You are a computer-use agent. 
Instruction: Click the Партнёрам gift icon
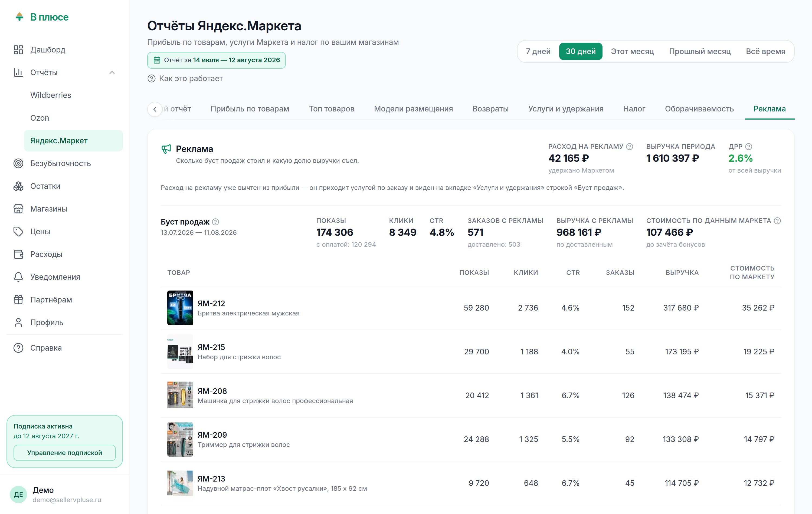click(18, 300)
